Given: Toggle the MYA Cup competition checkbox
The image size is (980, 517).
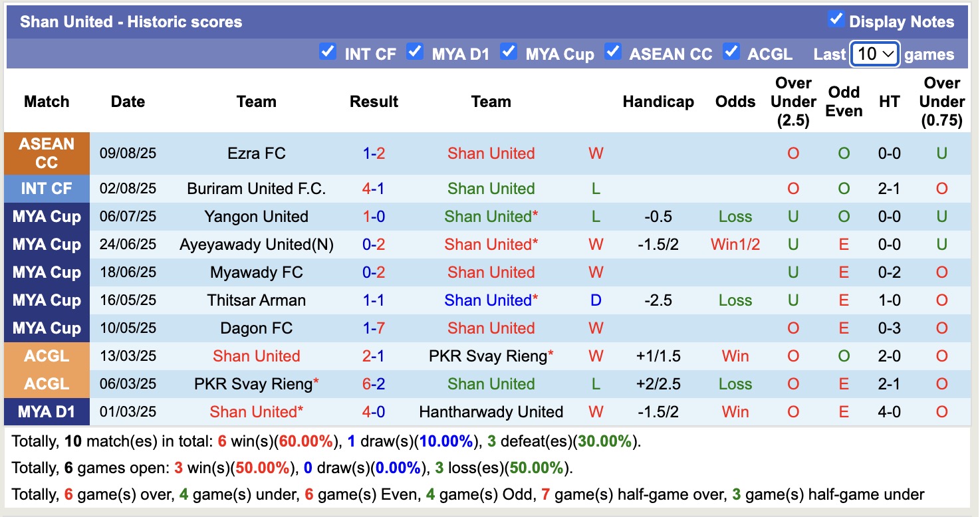Looking at the screenshot, I should coord(509,51).
